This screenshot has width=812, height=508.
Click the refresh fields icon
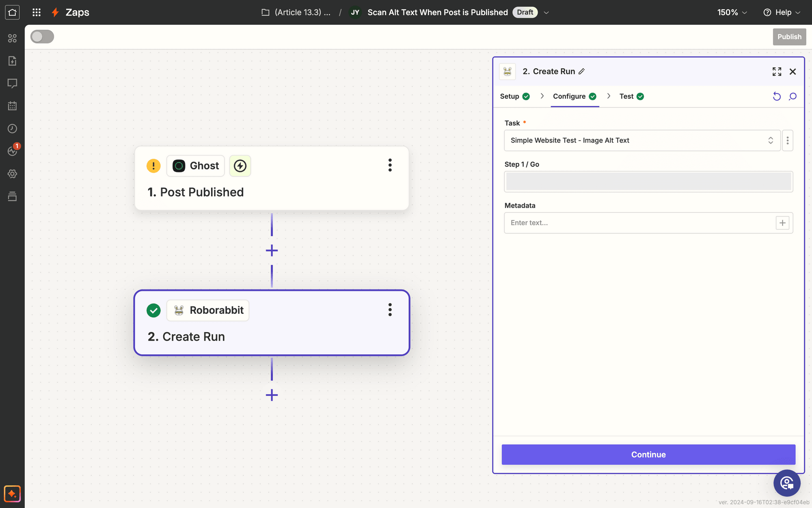[x=777, y=96]
